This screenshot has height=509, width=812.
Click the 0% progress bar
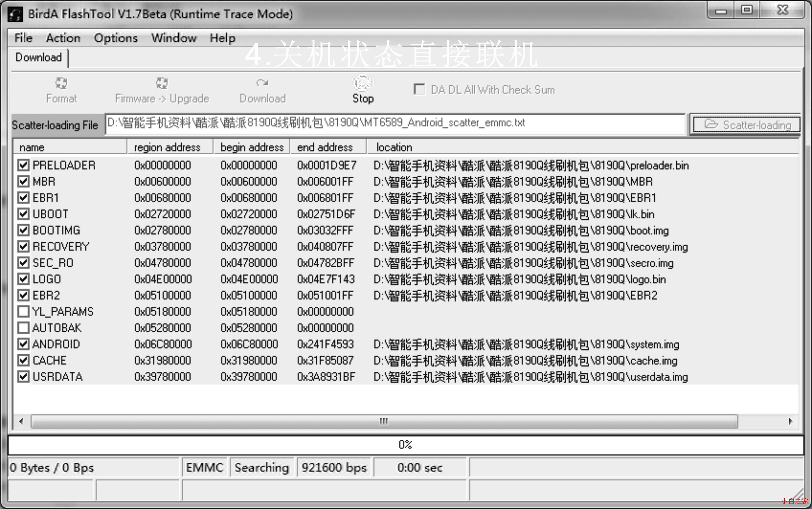[405, 445]
